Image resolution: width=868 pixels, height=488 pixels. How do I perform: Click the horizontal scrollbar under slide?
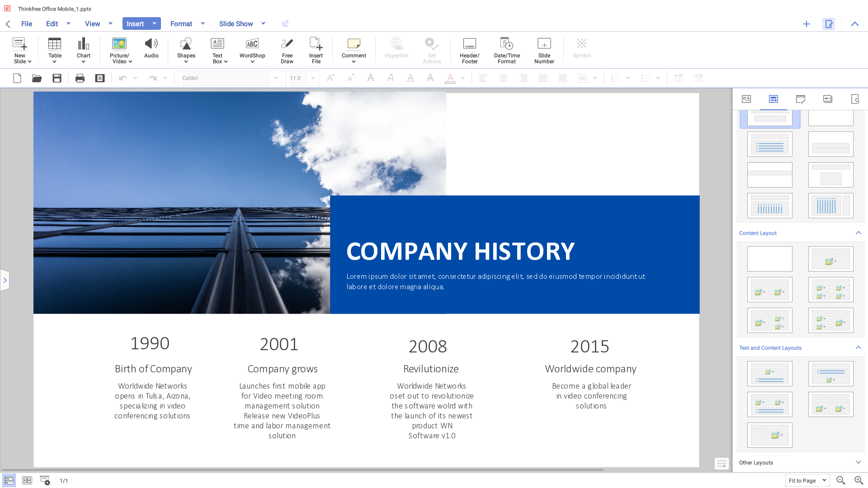click(x=302, y=470)
